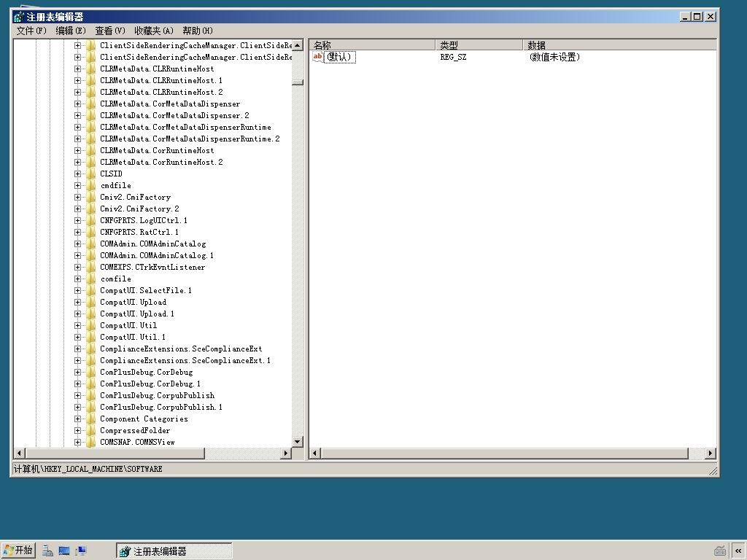Click registry editor icon in title bar

(x=18, y=17)
